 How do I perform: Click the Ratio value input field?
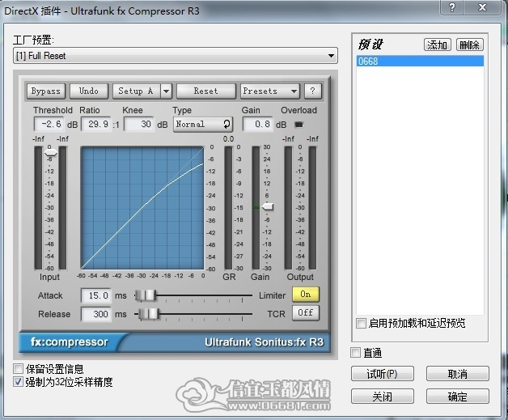(x=96, y=125)
